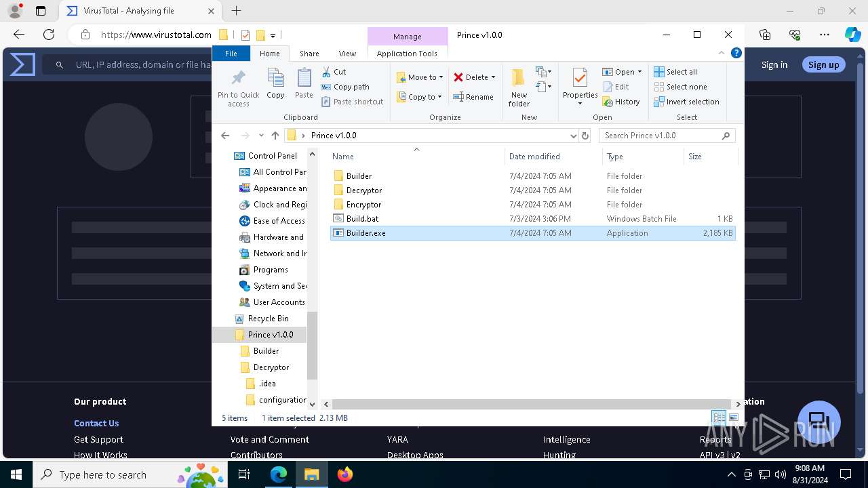Click Edit in Open group
This screenshot has height=488, width=868.
(616, 87)
